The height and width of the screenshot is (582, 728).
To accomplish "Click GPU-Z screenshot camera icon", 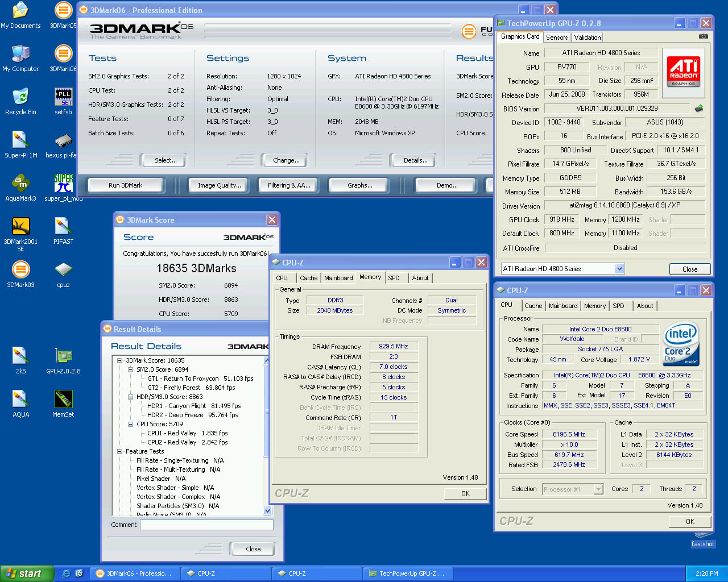I will click(x=704, y=36).
